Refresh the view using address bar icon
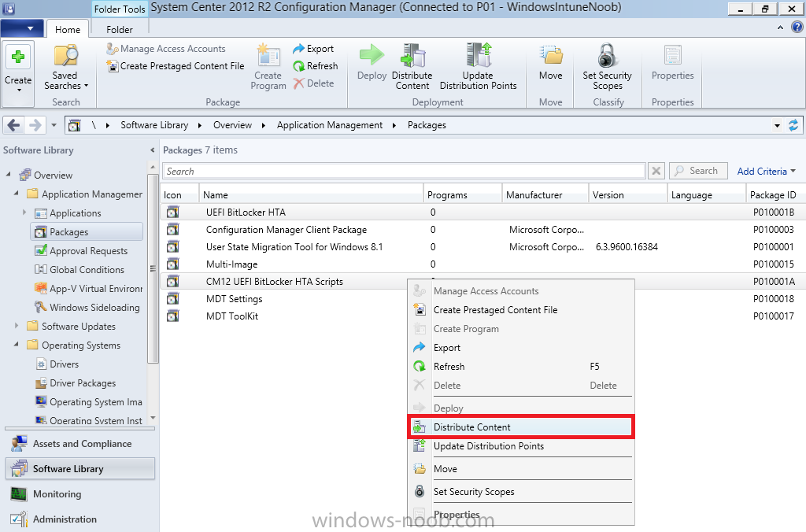The height and width of the screenshot is (532, 806). click(793, 125)
